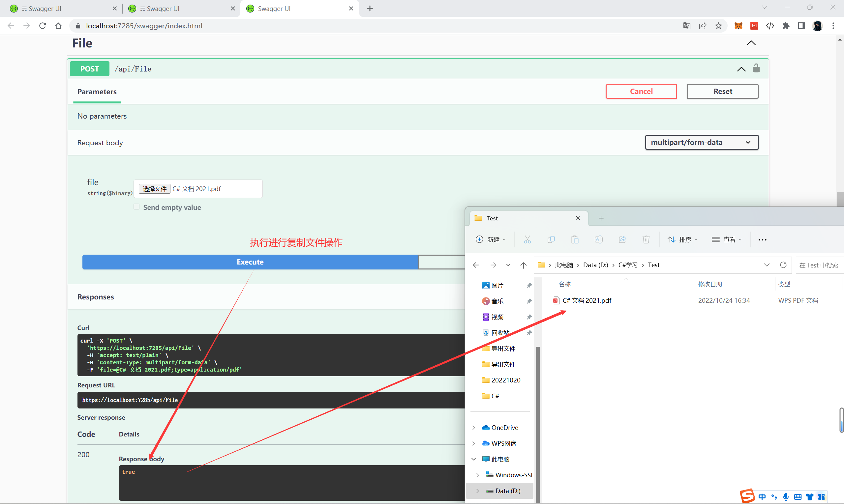The width and height of the screenshot is (844, 504).
Task: Click the Google Translate icon in address bar
Action: click(x=686, y=26)
